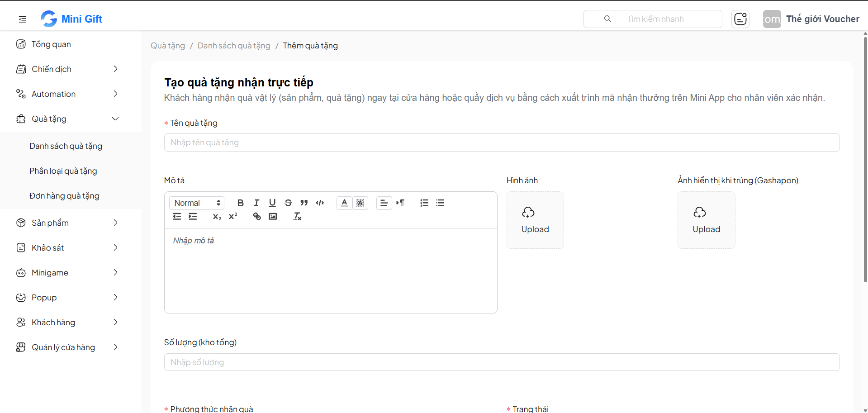Upload a gift image under Hình ảnh
Viewport: 868px width, 413px height.
[x=535, y=220]
